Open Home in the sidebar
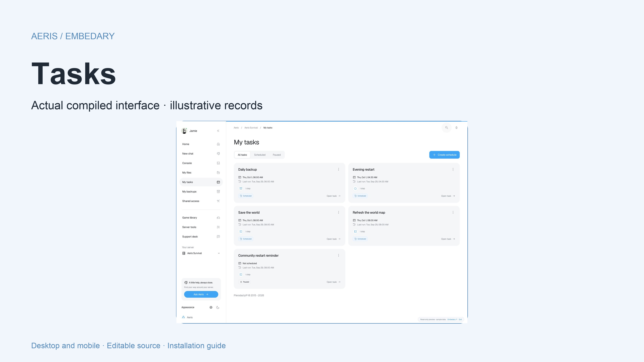Screen dimensions: 644x362 (x=201, y=144)
